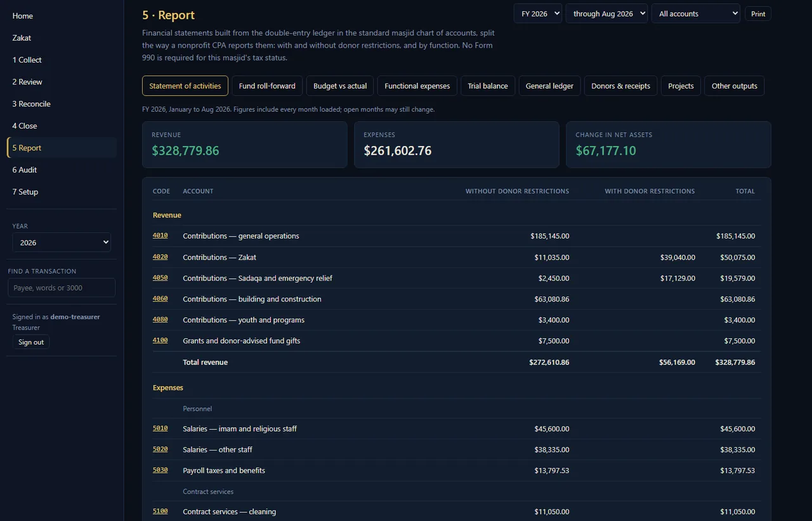Open account code 4060 link

tap(160, 299)
